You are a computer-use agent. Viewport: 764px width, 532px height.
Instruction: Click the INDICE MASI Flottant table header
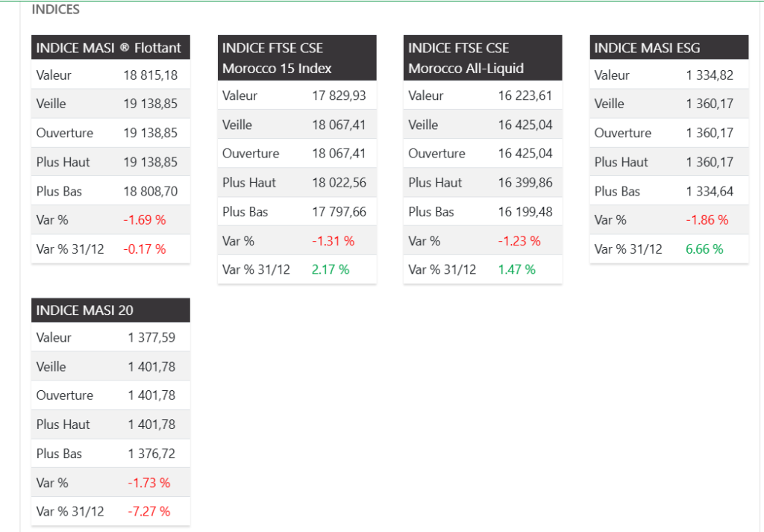[x=109, y=48]
